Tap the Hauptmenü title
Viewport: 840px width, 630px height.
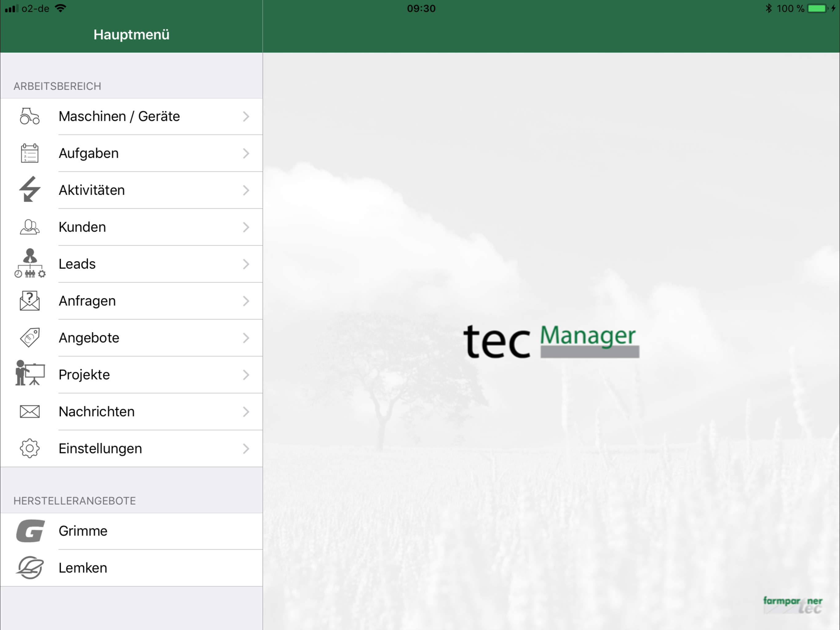131,34
